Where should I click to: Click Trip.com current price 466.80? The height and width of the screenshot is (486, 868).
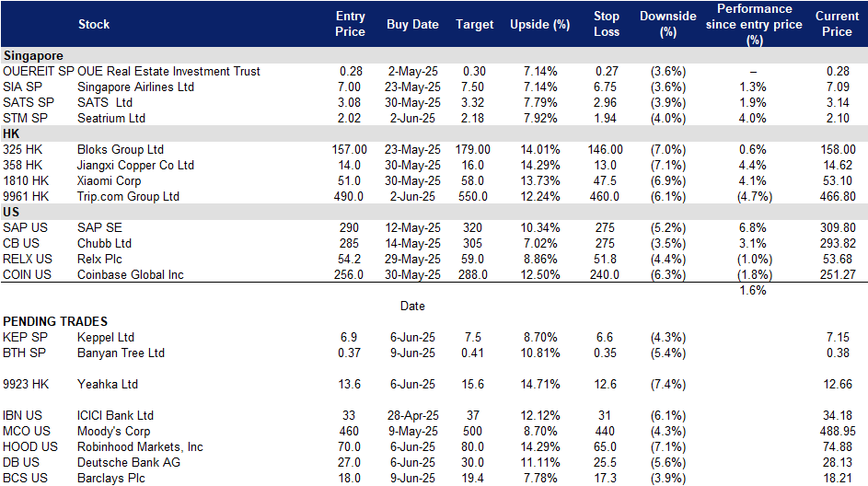pyautogui.click(x=838, y=196)
